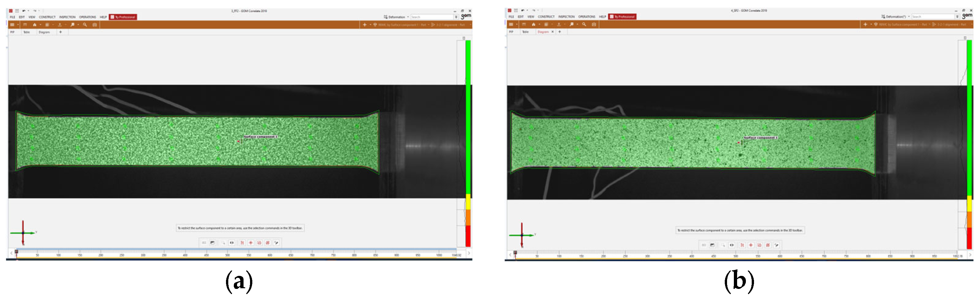The image size is (980, 298).
Task: Open the INSPECTION menu in the 3_FF2 window
Action: click(67, 17)
